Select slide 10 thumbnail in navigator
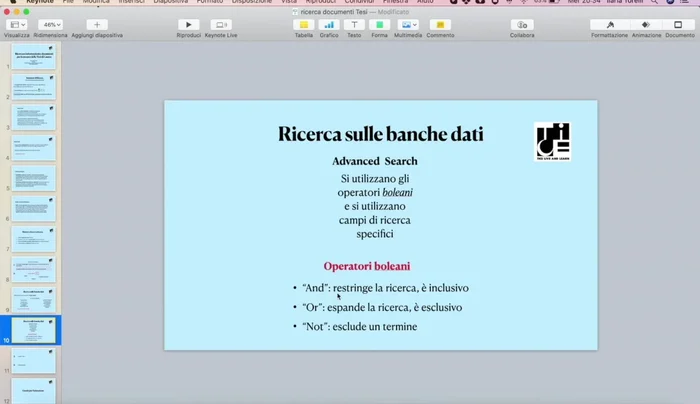Viewport: 700px width, 404px height. point(33,330)
